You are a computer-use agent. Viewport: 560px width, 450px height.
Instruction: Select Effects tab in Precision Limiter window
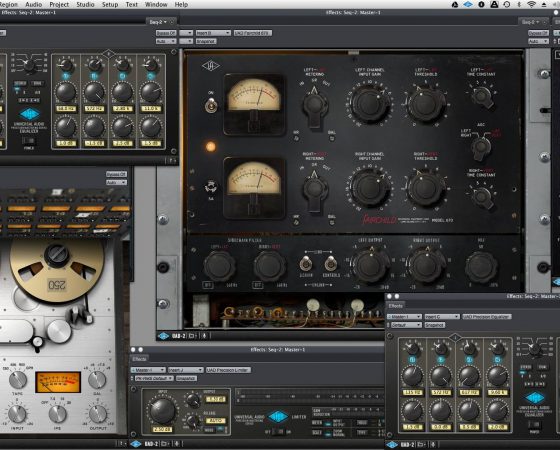click(x=139, y=359)
